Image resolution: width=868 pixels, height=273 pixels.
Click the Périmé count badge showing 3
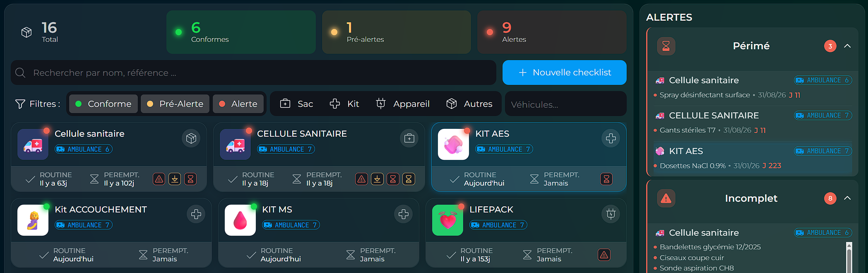[830, 46]
